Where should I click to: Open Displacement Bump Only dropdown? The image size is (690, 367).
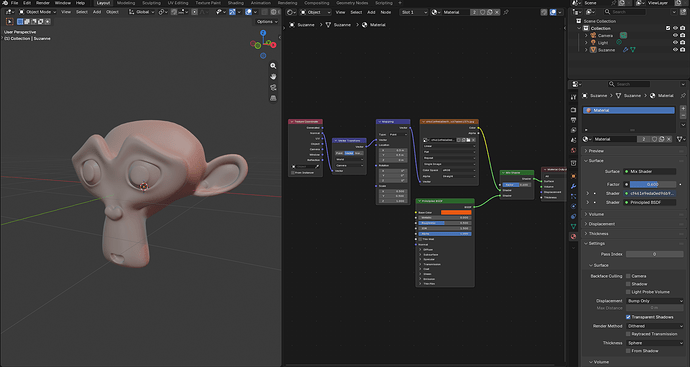tap(655, 301)
